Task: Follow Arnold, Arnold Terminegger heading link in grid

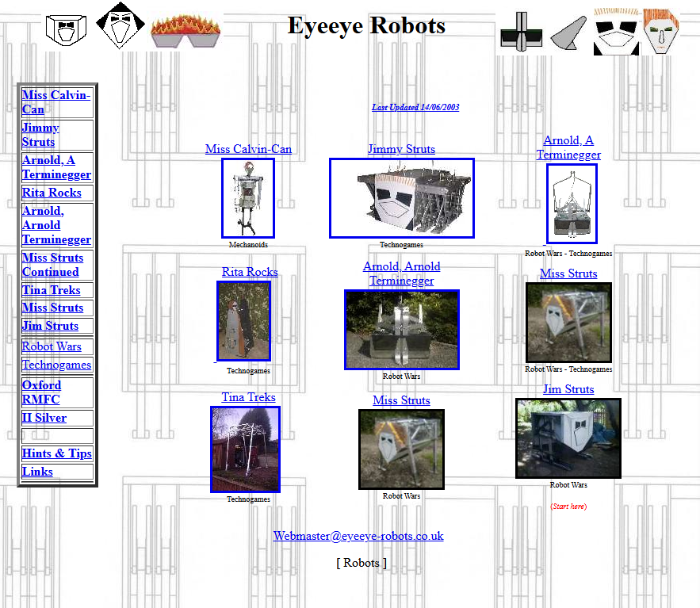Action: 401,273
